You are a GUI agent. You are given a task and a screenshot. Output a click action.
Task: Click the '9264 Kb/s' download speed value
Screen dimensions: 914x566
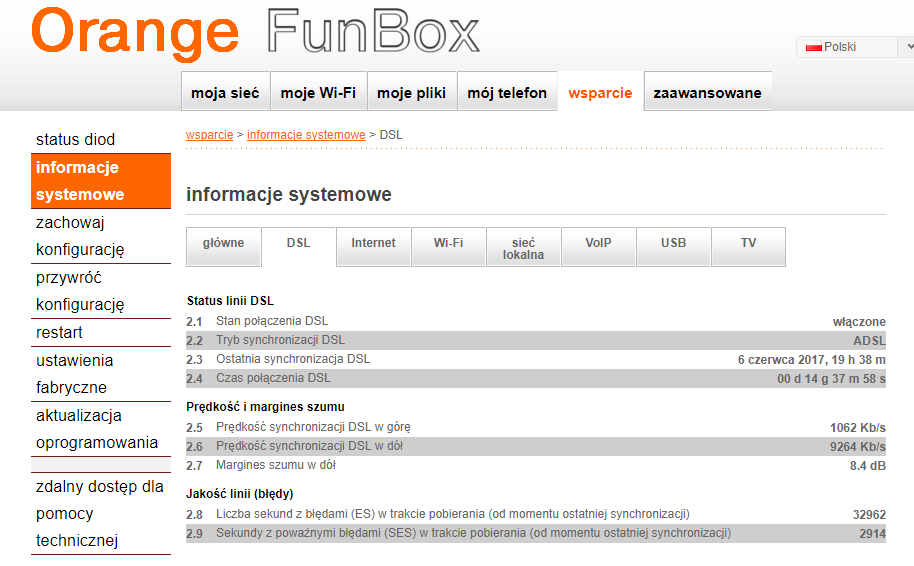click(858, 447)
